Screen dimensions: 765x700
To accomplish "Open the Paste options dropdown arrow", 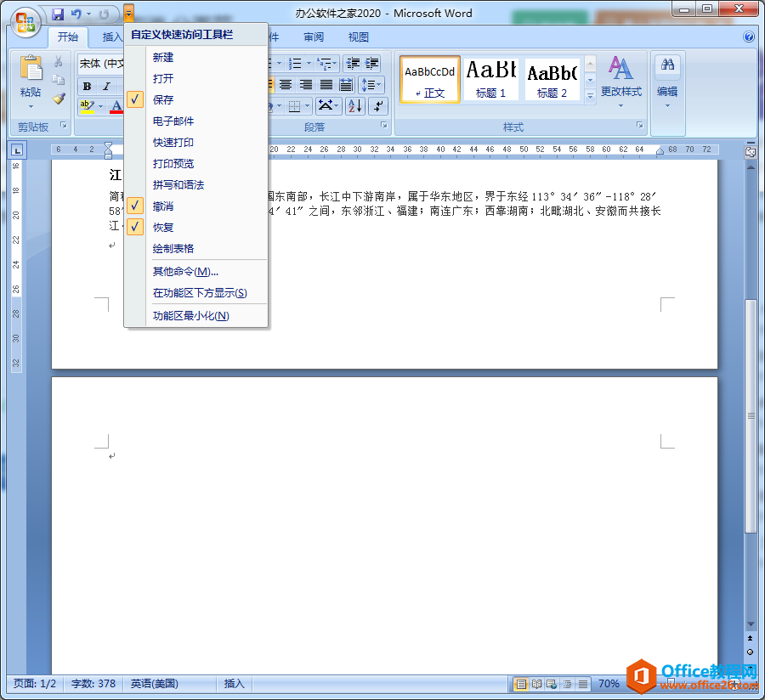I will (31, 106).
